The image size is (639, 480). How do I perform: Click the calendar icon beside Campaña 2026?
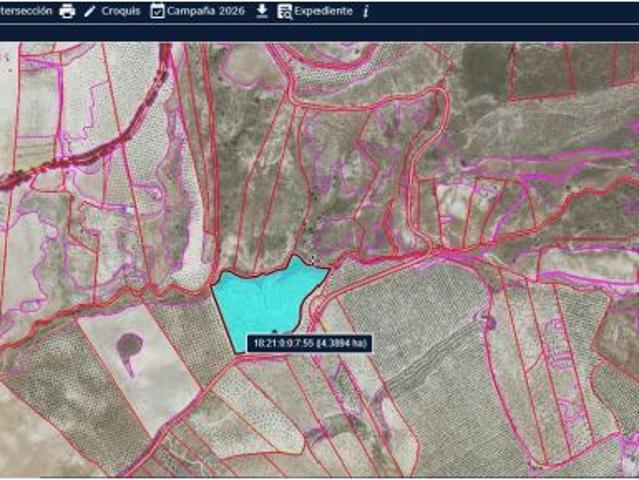pos(157,11)
